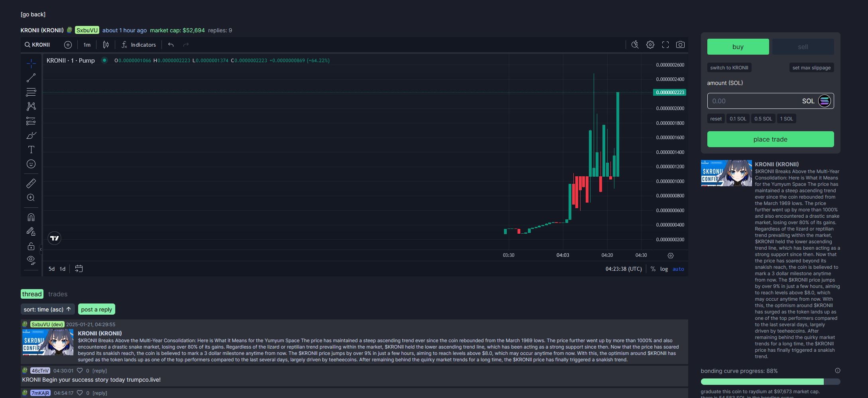Click the market status dot beside Pump

(x=104, y=60)
